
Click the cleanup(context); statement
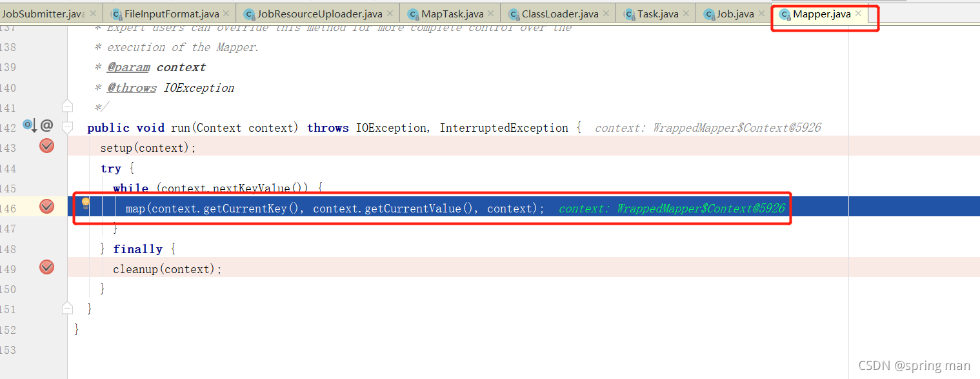tap(167, 269)
